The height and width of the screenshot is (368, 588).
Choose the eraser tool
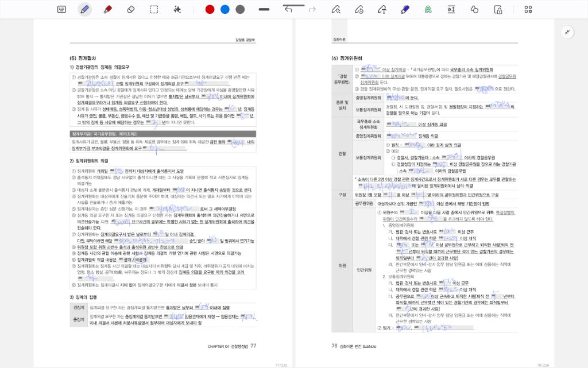[130, 9]
